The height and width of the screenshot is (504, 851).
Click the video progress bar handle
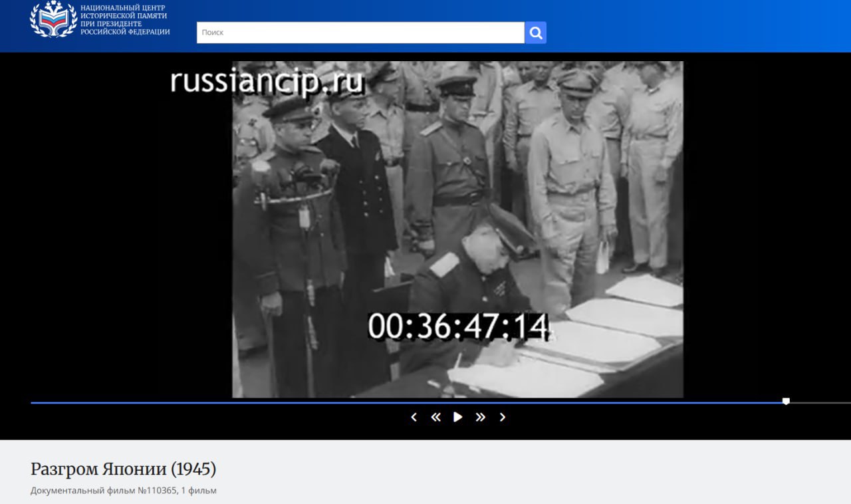pyautogui.click(x=786, y=402)
